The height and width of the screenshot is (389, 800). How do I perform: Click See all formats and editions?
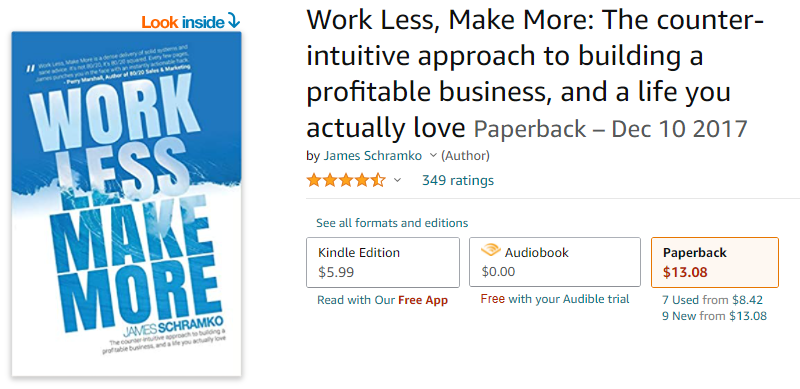pyautogui.click(x=392, y=223)
